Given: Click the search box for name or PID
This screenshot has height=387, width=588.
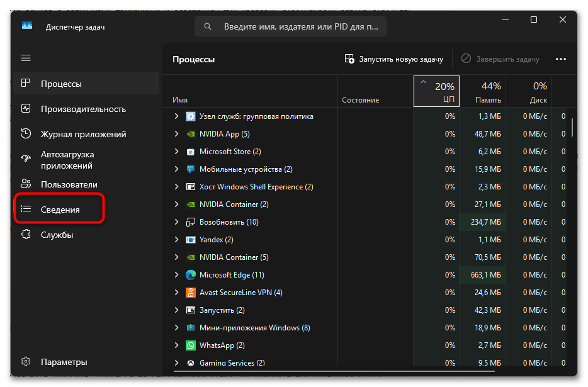Looking at the screenshot, I should click(x=290, y=26).
